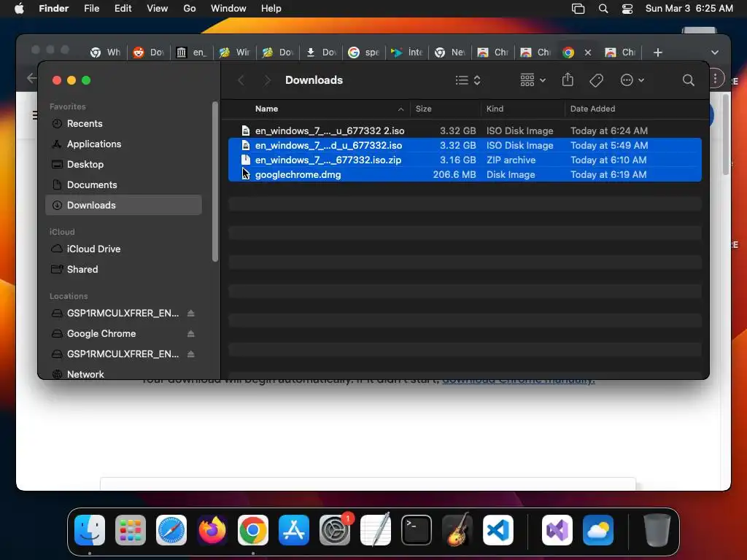Open Visual Studio purple dock icon

pyautogui.click(x=557, y=530)
